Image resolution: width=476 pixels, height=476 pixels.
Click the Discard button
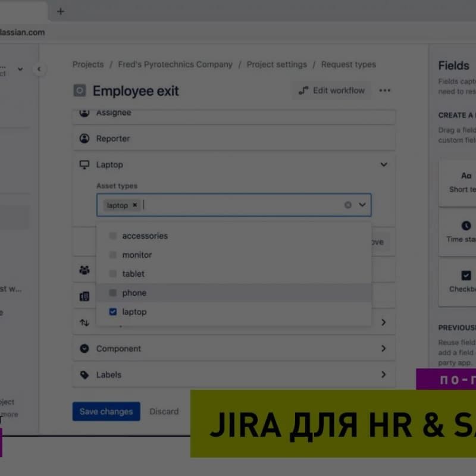click(164, 411)
